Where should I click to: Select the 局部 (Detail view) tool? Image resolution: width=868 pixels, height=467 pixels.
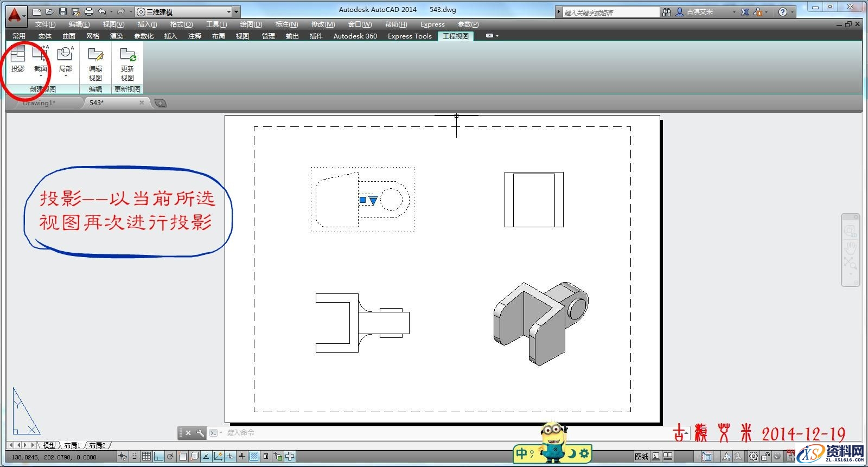pyautogui.click(x=66, y=59)
